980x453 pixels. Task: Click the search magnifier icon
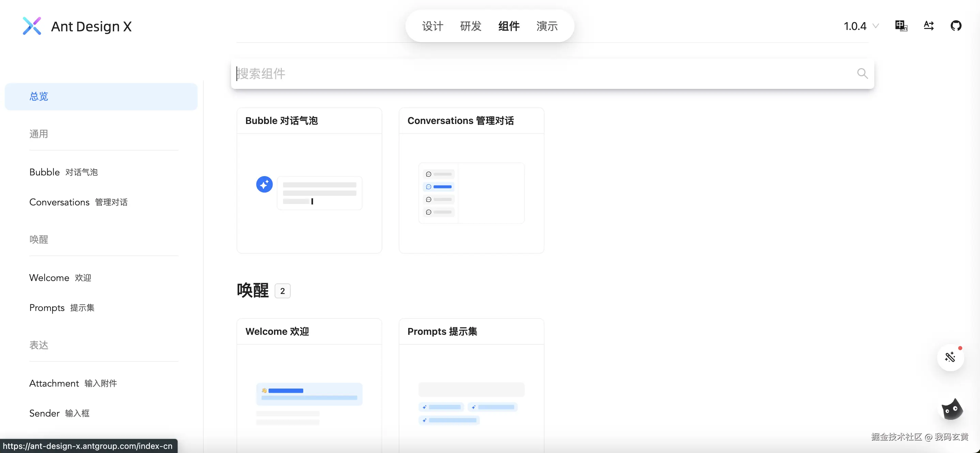[x=862, y=74]
